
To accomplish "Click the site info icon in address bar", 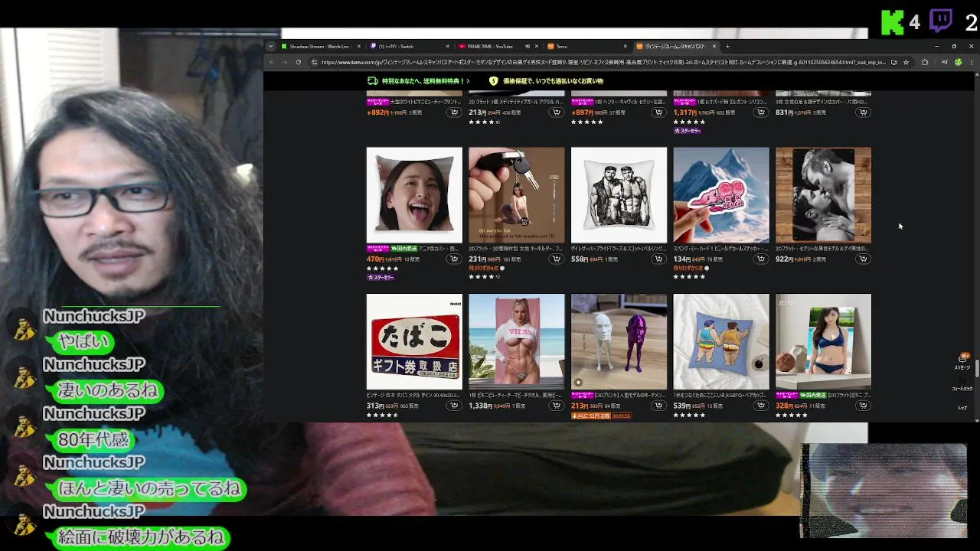I will [x=315, y=62].
